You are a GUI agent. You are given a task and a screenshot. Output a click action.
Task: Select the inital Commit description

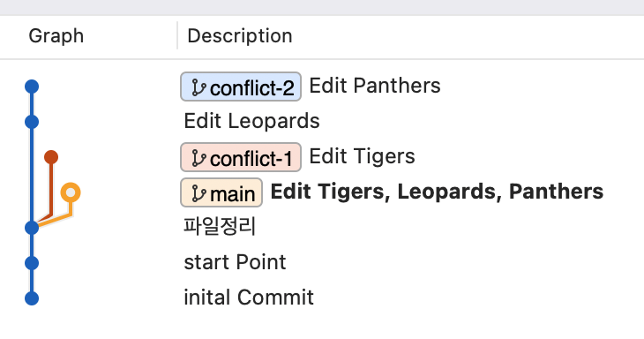tap(249, 298)
